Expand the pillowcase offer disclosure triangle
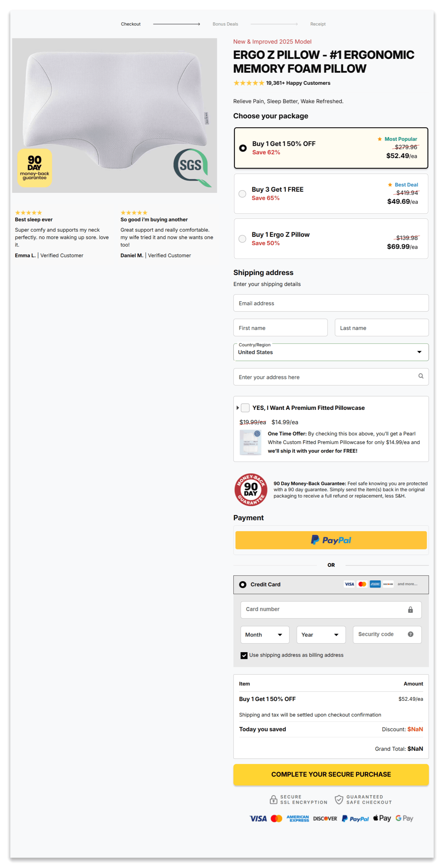The image size is (444, 868). pyautogui.click(x=238, y=408)
